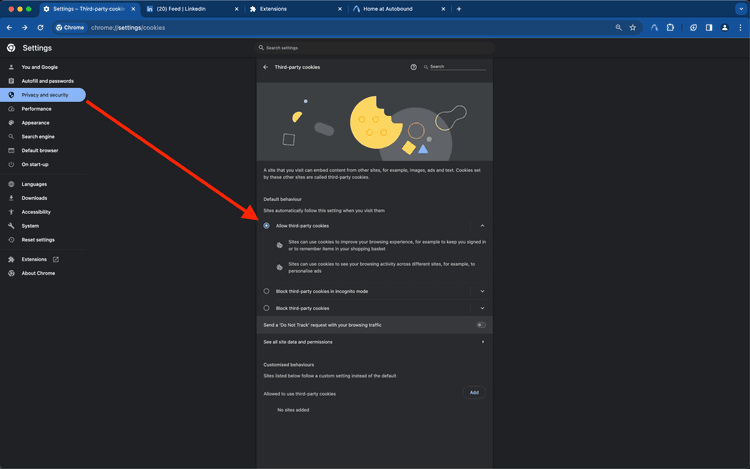
Task: Open Extensions link in sidebar
Action: (34, 260)
